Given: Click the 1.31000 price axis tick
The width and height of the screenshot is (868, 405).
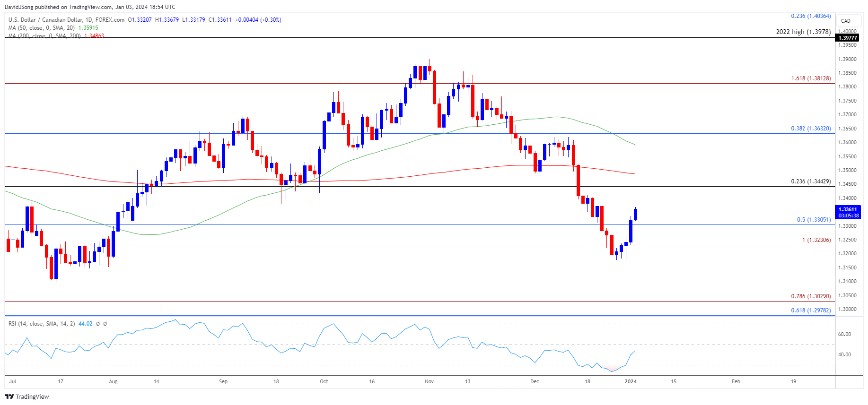Looking at the screenshot, I should pos(848,282).
